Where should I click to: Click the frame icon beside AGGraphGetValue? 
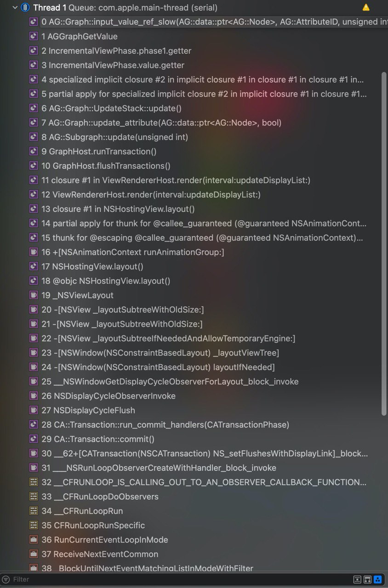click(x=33, y=36)
